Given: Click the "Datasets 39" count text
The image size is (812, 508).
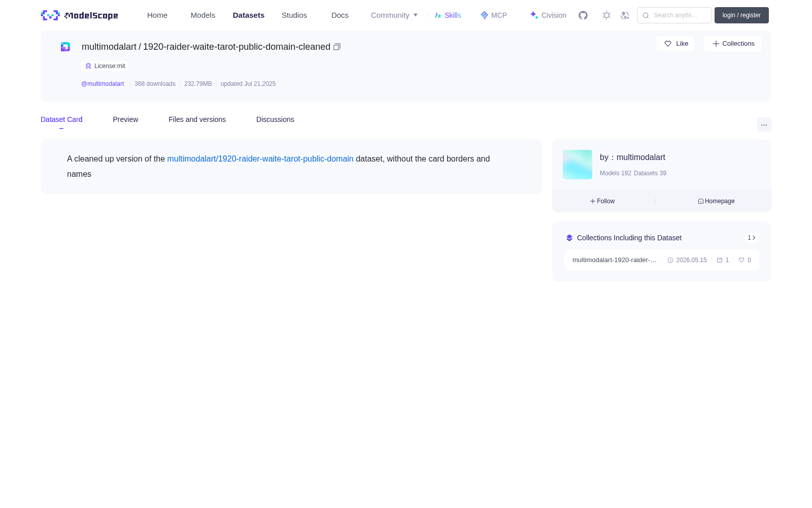Looking at the screenshot, I should (x=650, y=173).
